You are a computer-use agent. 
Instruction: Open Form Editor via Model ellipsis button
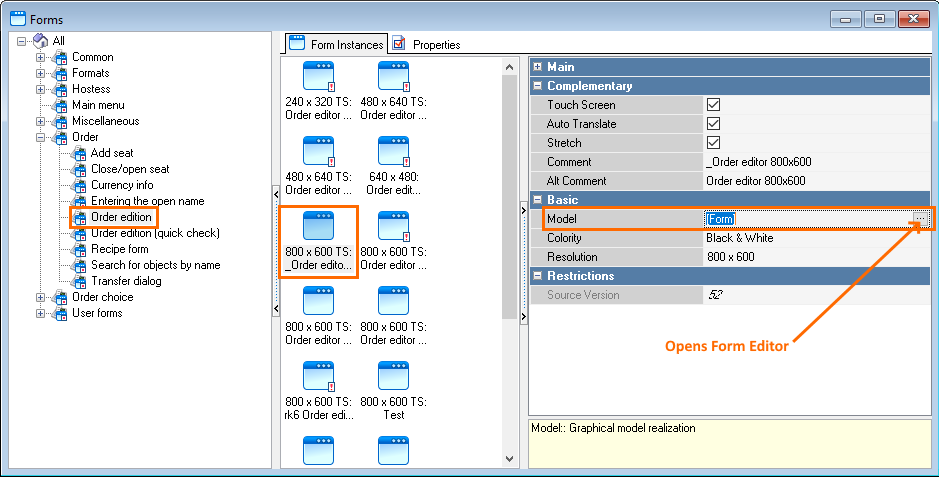point(920,219)
